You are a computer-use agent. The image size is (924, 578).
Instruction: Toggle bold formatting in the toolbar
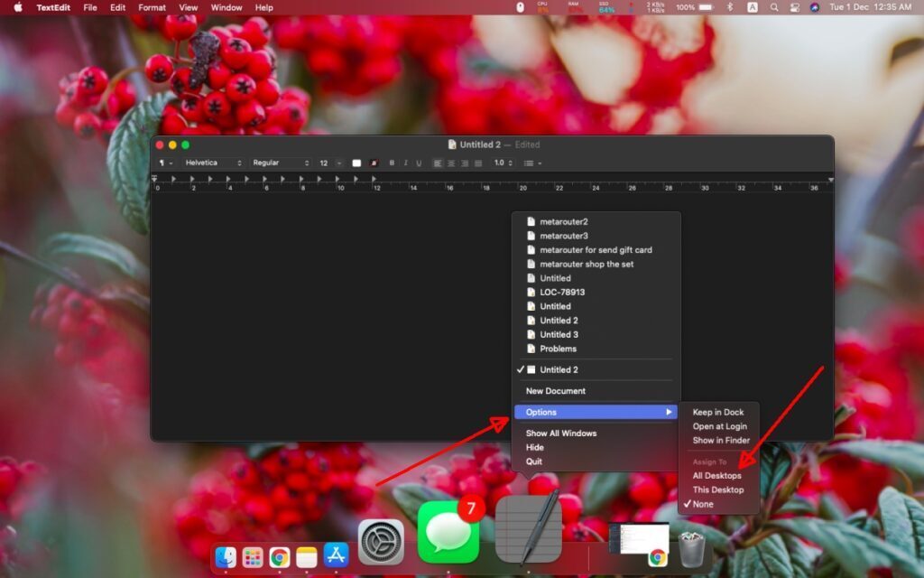[392, 163]
